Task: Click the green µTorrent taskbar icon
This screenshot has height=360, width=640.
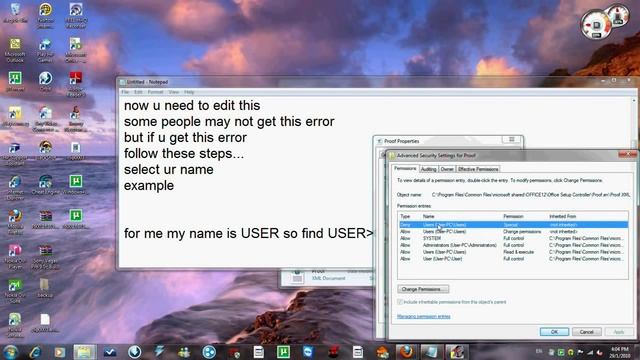Action: pos(283,352)
